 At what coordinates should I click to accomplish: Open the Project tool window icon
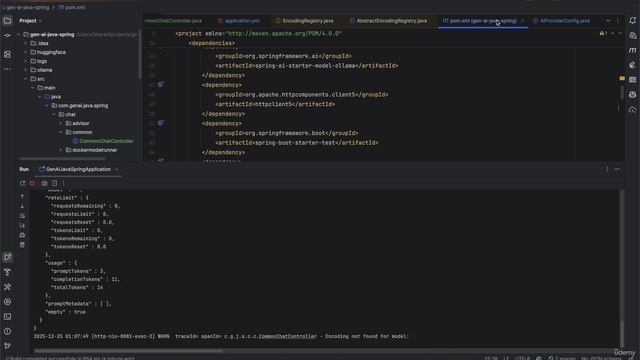click(x=7, y=21)
